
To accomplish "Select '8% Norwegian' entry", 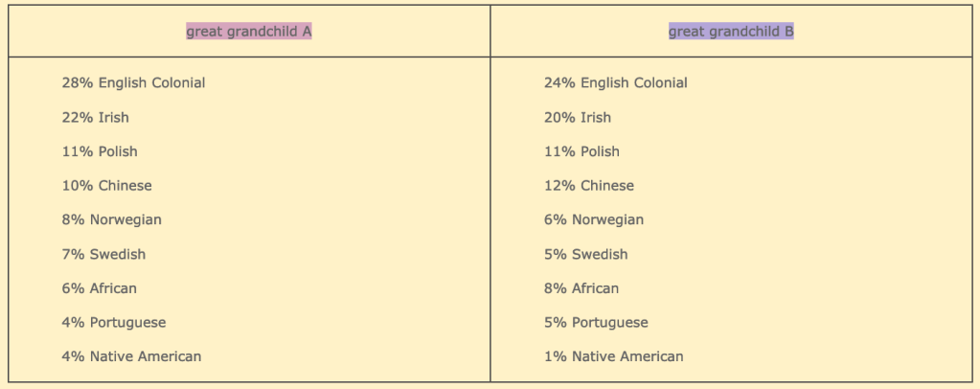I will pyautogui.click(x=111, y=220).
